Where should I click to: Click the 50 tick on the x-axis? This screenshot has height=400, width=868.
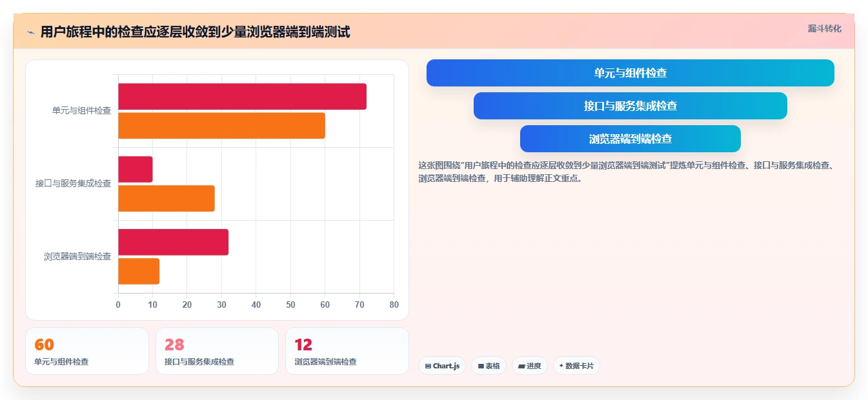tap(290, 305)
